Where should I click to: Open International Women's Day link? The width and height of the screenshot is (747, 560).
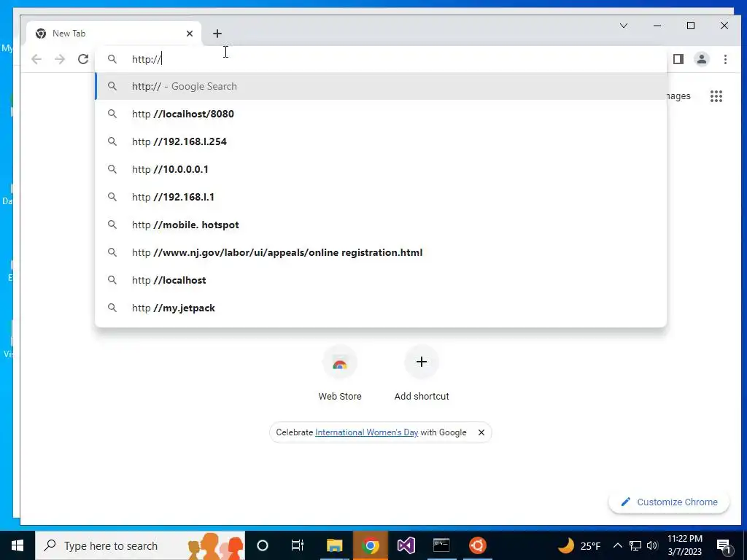click(366, 432)
